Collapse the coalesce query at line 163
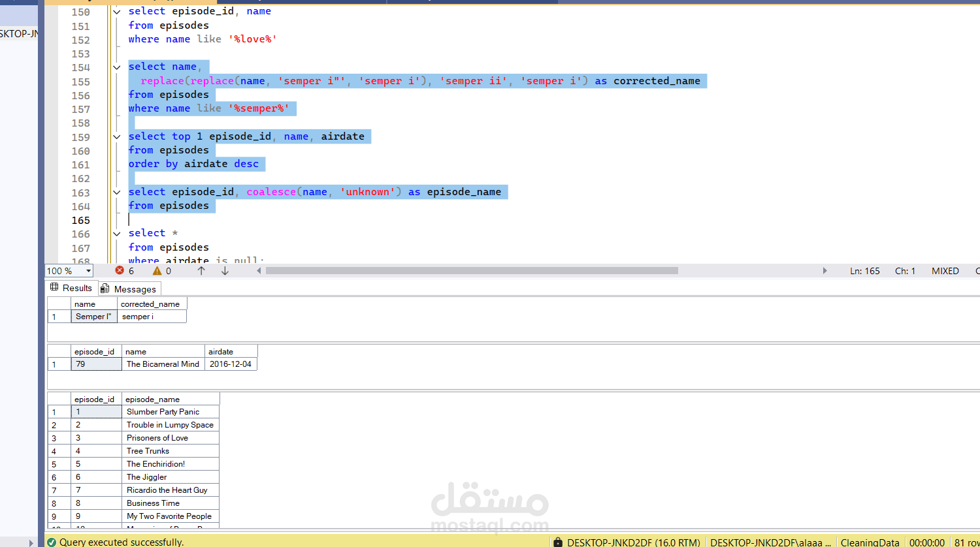Viewport: 980px width, 547px height. coord(117,192)
